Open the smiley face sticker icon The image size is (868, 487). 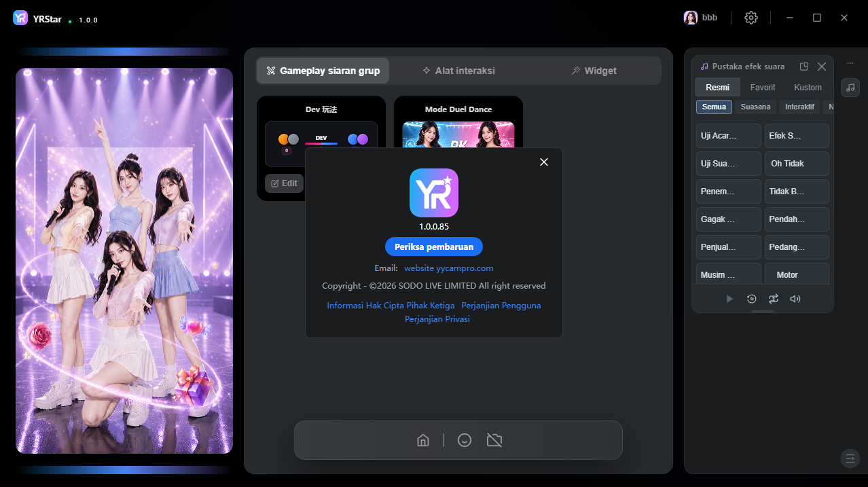pos(465,440)
